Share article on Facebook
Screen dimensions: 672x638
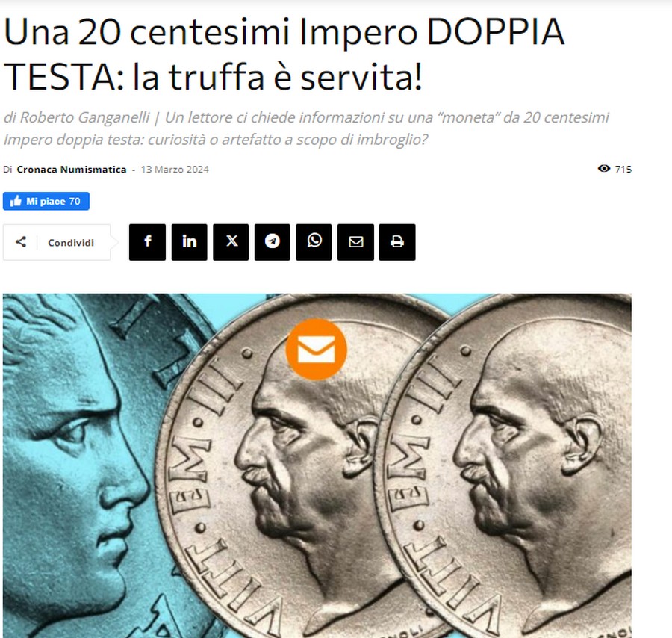(147, 242)
